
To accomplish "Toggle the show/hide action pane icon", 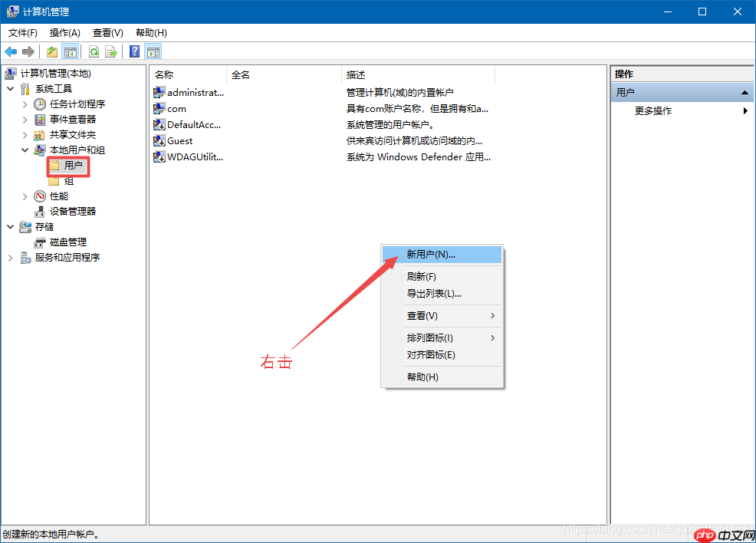I will click(152, 51).
